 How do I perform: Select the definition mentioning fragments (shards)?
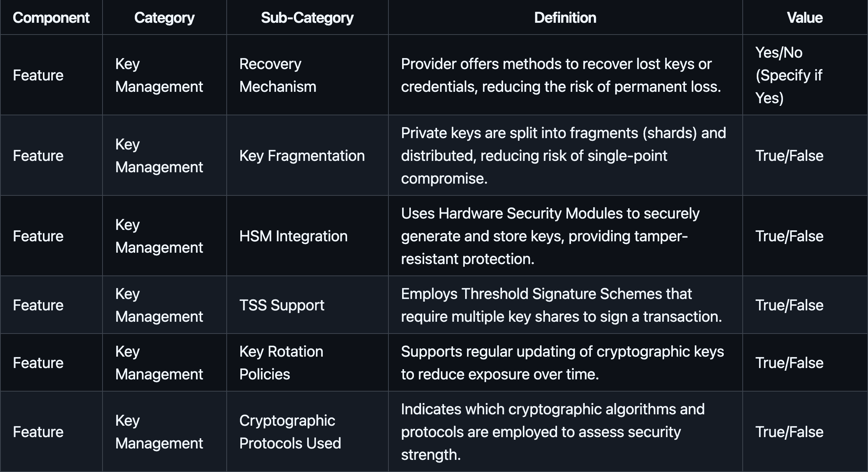click(563, 156)
